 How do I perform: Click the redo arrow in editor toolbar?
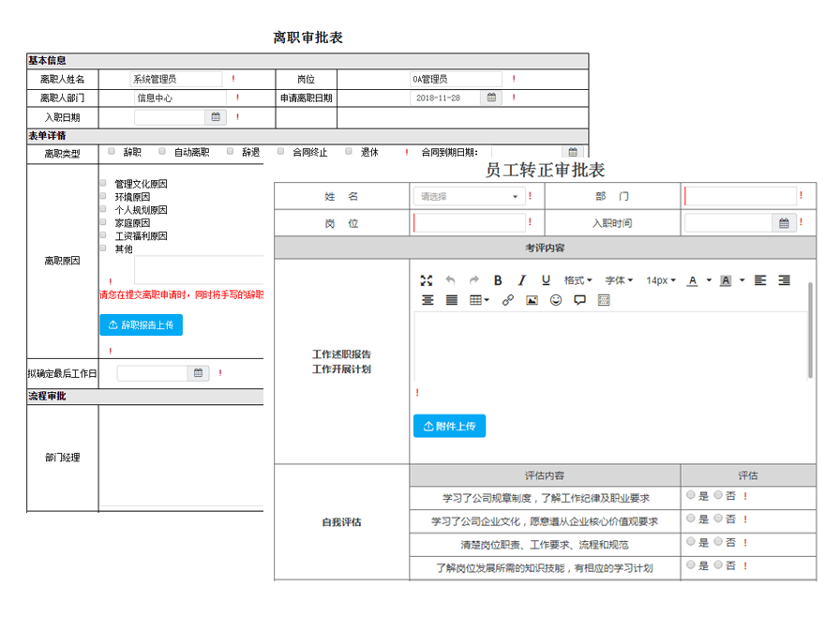click(474, 280)
